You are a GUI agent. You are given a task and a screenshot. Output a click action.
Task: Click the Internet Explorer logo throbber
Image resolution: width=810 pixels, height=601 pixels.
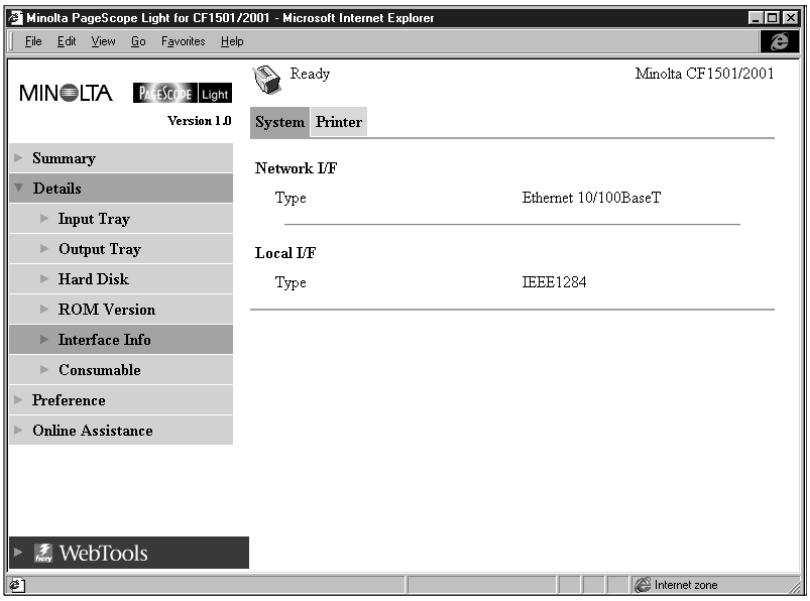tap(780, 41)
